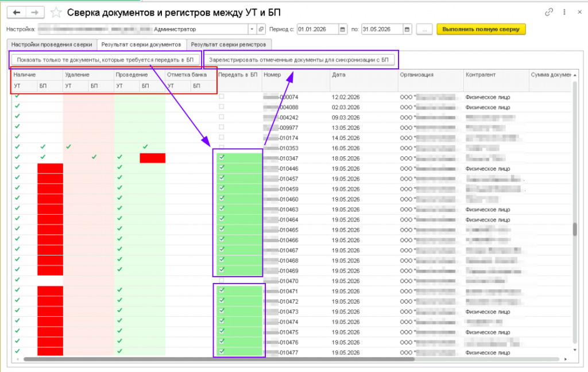Image resolution: width=588 pixels, height=372 pixels.
Task: Open the calendar for the по end date
Action: (x=407, y=29)
